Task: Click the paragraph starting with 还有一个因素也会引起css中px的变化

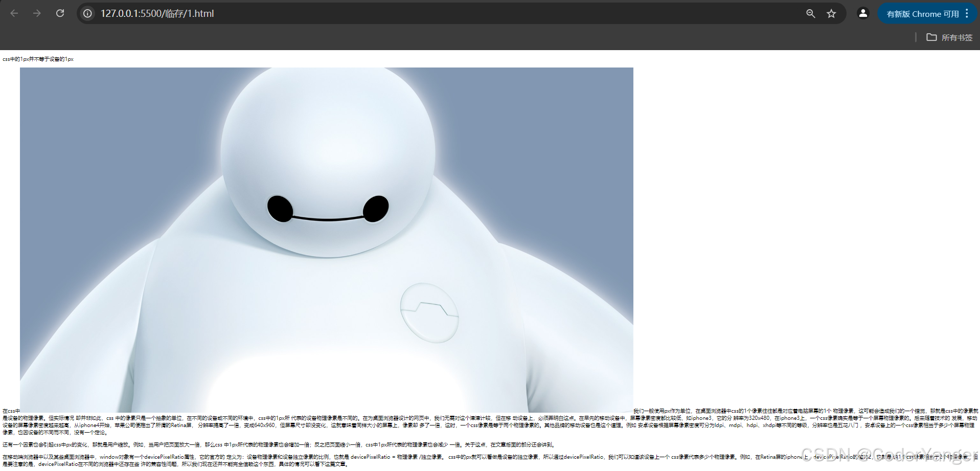Action: point(279,444)
